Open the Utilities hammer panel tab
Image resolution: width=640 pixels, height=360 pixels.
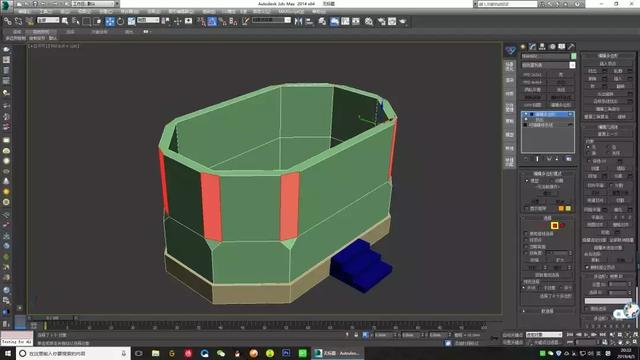pyautogui.click(x=571, y=47)
